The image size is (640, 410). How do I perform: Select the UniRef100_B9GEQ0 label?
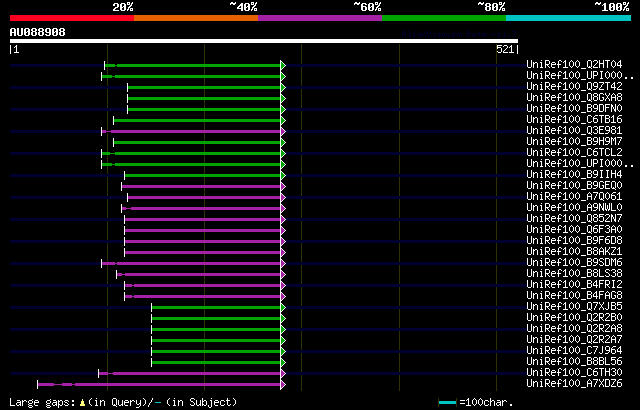pos(574,186)
